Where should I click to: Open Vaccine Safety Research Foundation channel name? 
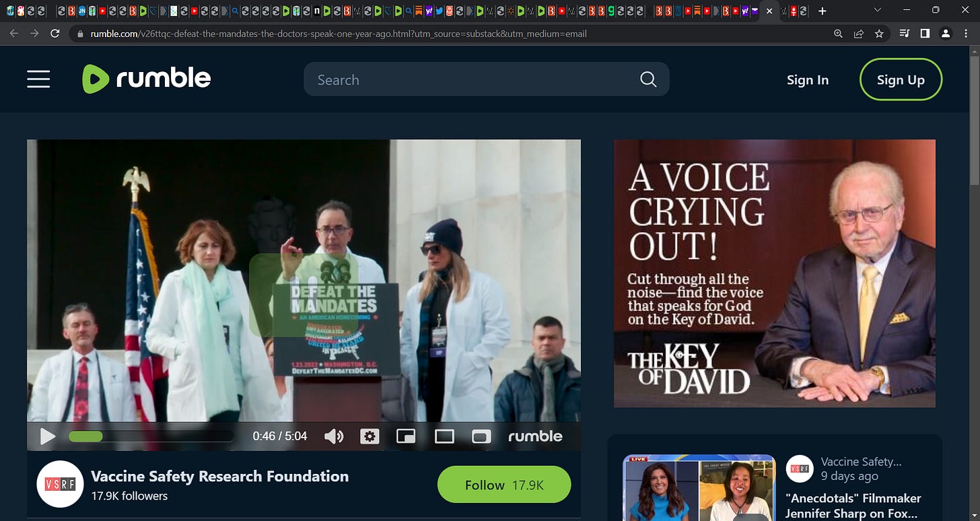[219, 477]
